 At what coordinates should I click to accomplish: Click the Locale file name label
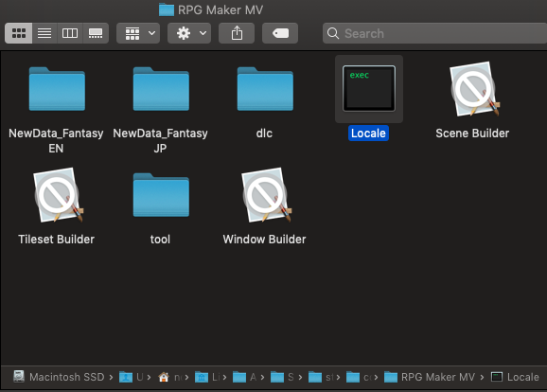pyautogui.click(x=368, y=133)
